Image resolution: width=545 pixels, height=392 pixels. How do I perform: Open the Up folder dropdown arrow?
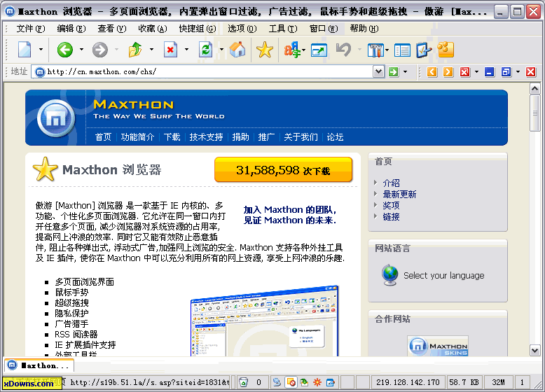point(151,50)
